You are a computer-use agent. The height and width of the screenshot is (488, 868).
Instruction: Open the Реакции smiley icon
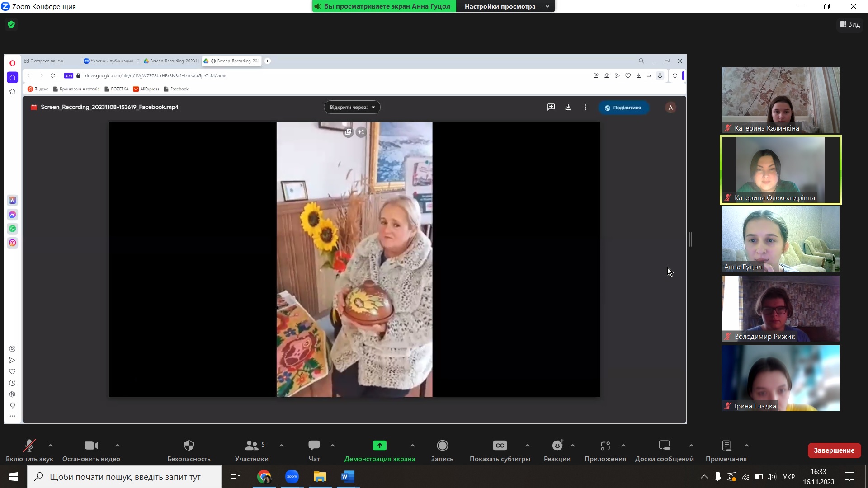(557, 446)
